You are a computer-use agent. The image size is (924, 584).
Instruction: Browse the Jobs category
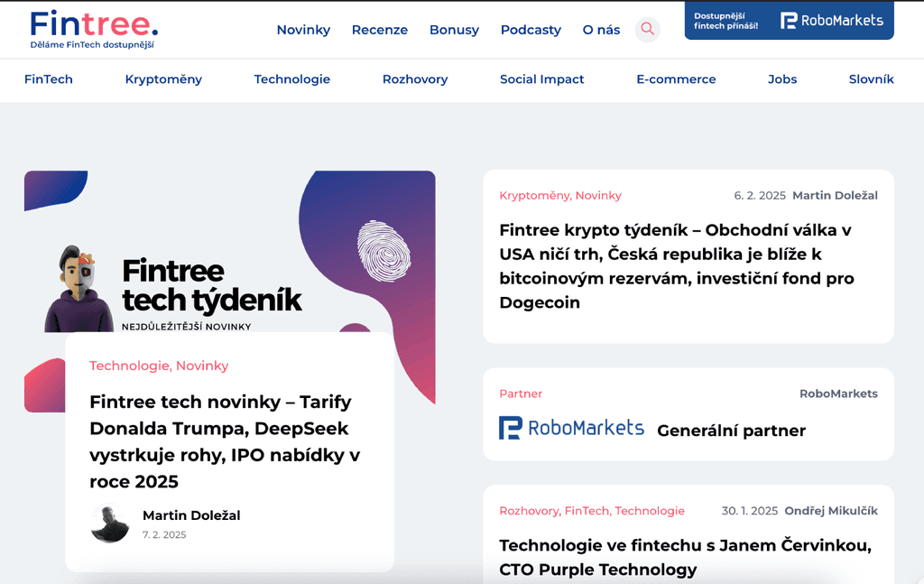[x=782, y=79]
